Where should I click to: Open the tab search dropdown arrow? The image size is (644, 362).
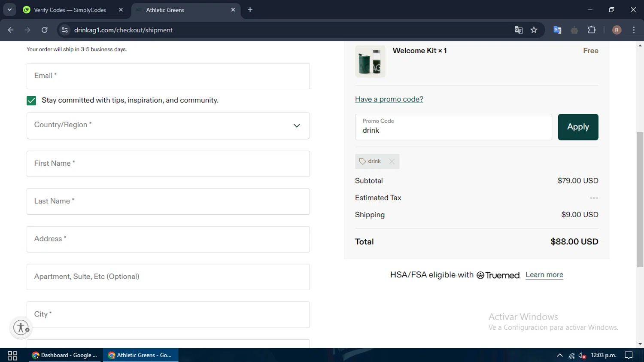(x=9, y=9)
